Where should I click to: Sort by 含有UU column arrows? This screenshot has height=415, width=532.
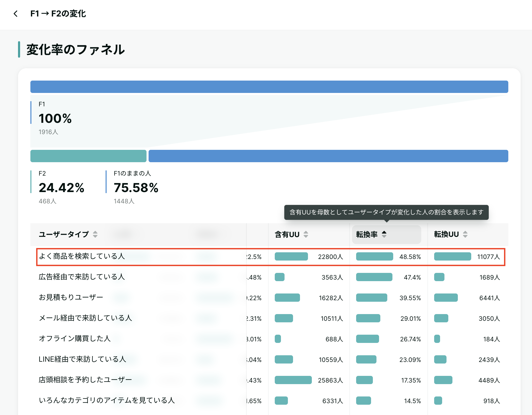(x=306, y=234)
